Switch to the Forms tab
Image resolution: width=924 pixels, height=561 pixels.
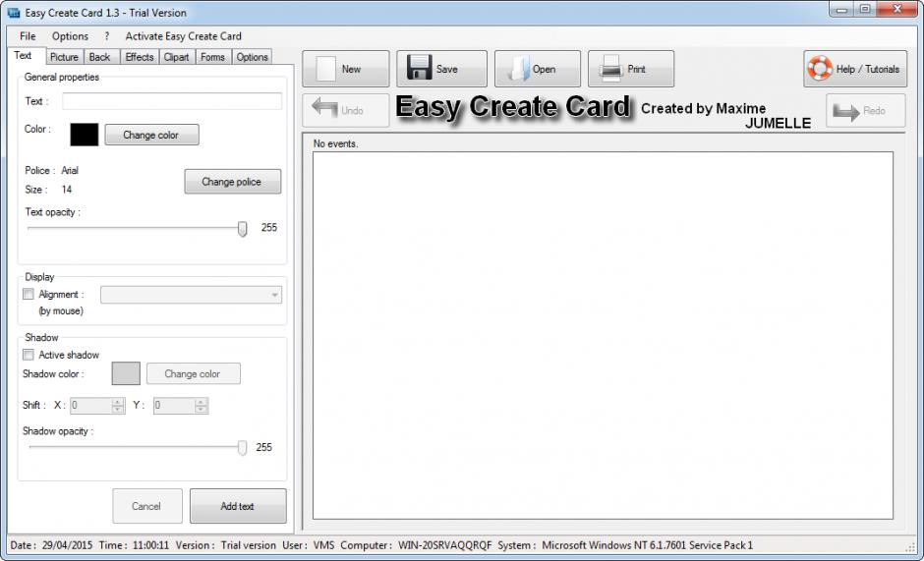coord(212,57)
